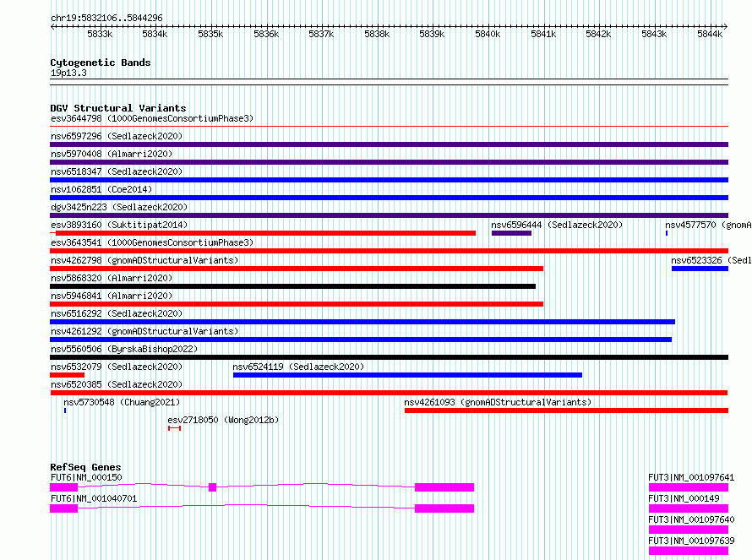752x560 pixels.
Task: Click the small middle exon of FUT6|NM_000150
Action: click(x=212, y=487)
